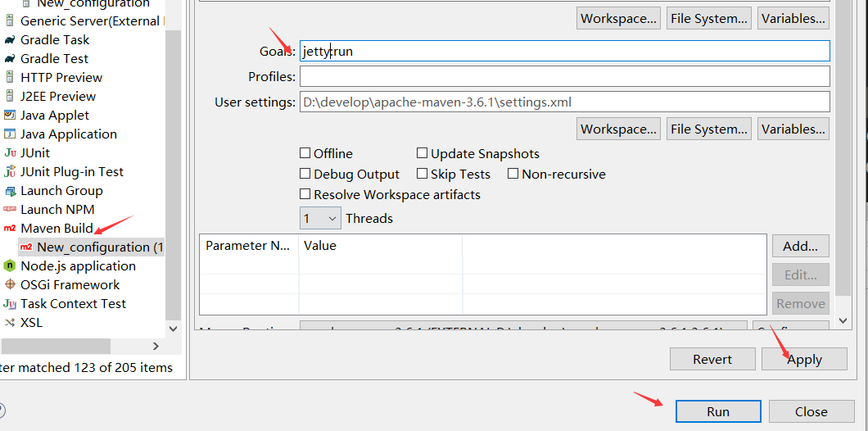868x431 pixels.
Task: Click File System button above the Goals field
Action: [x=709, y=18]
